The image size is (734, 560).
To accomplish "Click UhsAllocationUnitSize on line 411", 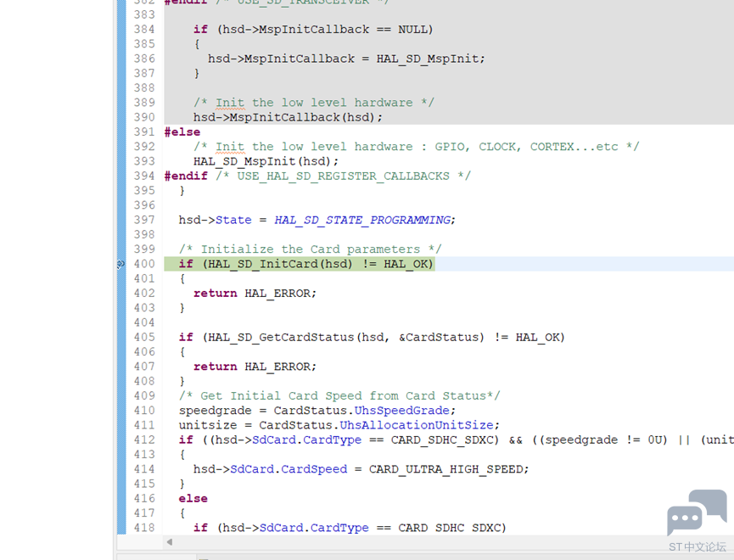I will [416, 425].
